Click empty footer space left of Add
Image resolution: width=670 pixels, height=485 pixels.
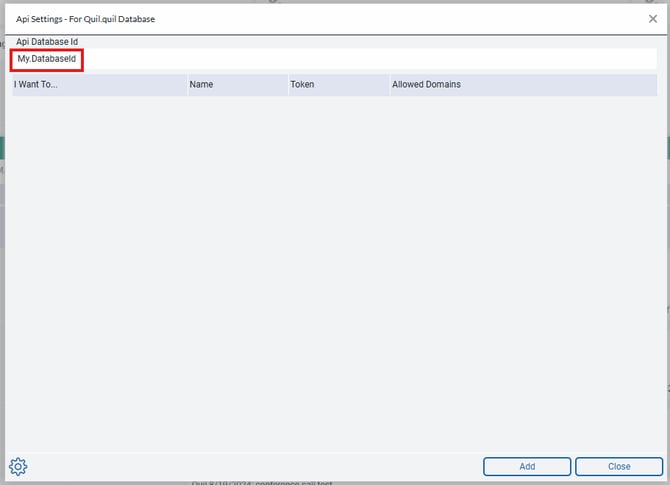coord(250,466)
